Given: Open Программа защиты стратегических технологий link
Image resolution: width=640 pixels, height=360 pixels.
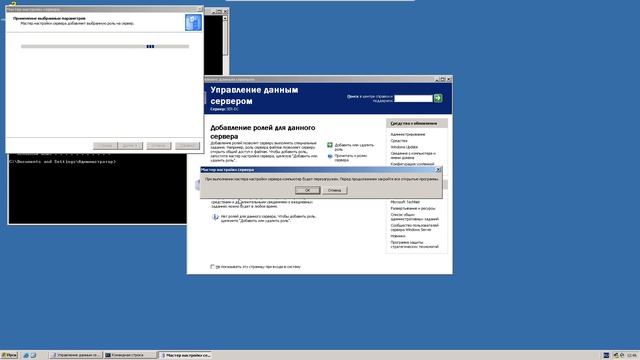Looking at the screenshot, I should click(x=415, y=244).
